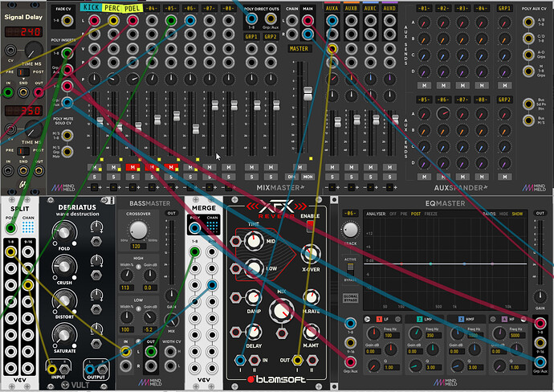The width and height of the screenshot is (554, 392).
Task: Mute the MASTER channel
Action: tap(299, 167)
